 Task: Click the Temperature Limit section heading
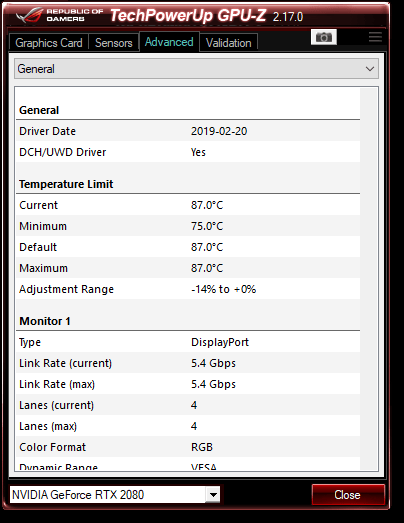tap(66, 184)
